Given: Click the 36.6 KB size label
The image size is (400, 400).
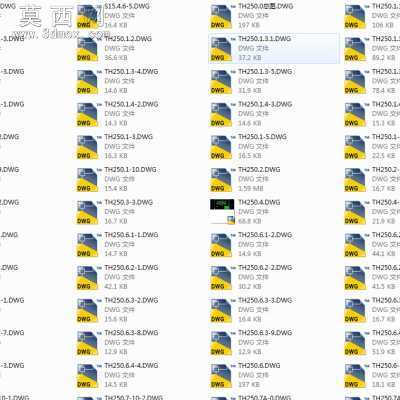Looking at the screenshot, I should click(x=116, y=58).
